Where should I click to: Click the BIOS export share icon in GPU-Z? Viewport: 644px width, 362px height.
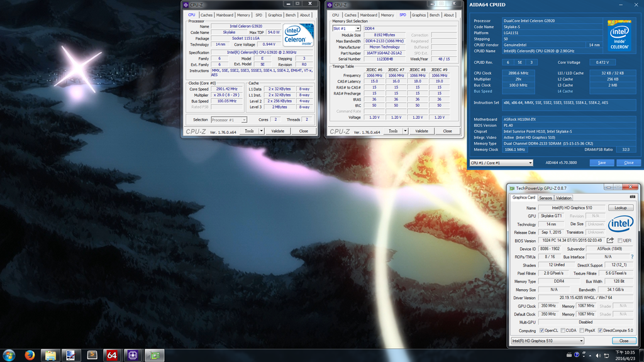610,241
